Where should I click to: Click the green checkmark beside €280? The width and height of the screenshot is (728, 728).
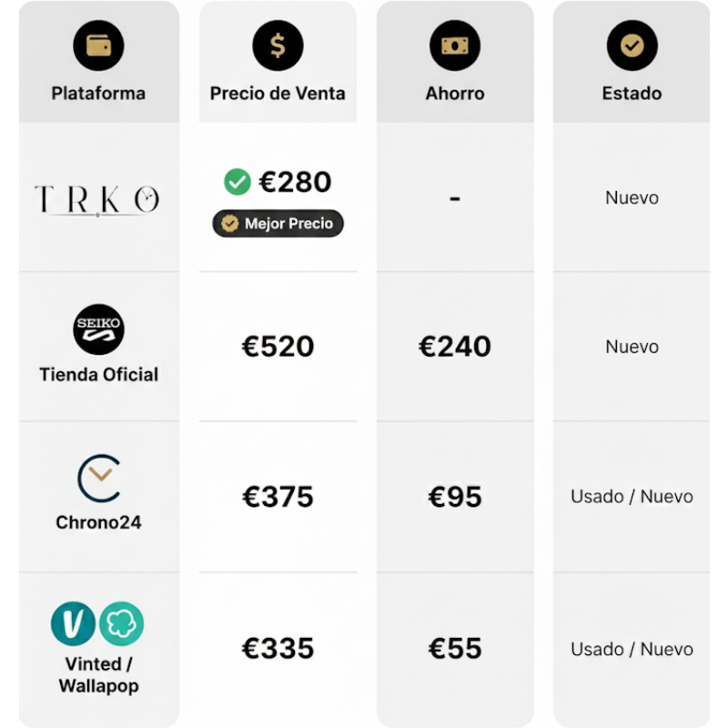pyautogui.click(x=238, y=182)
